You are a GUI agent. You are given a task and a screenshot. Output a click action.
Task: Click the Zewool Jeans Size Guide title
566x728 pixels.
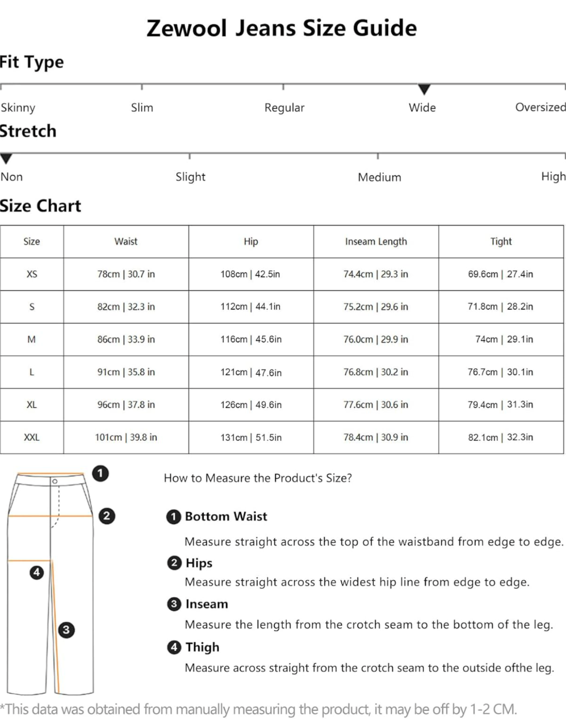pyautogui.click(x=282, y=28)
